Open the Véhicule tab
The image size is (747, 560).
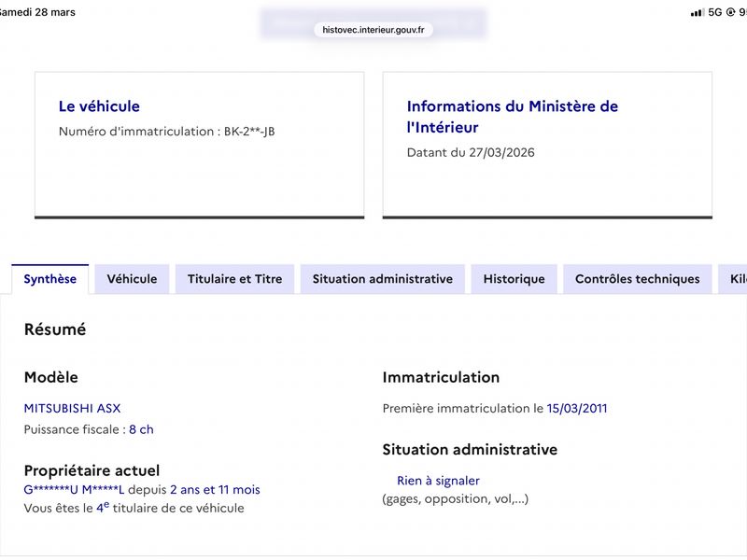click(x=132, y=279)
